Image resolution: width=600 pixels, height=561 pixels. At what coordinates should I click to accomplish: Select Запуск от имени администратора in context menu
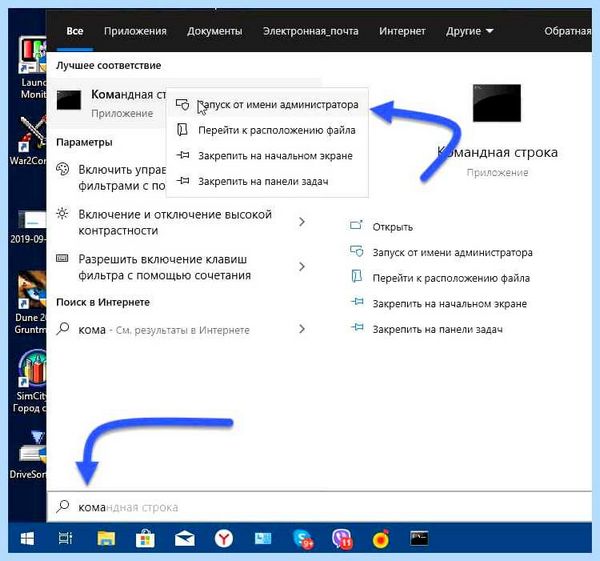[267, 104]
